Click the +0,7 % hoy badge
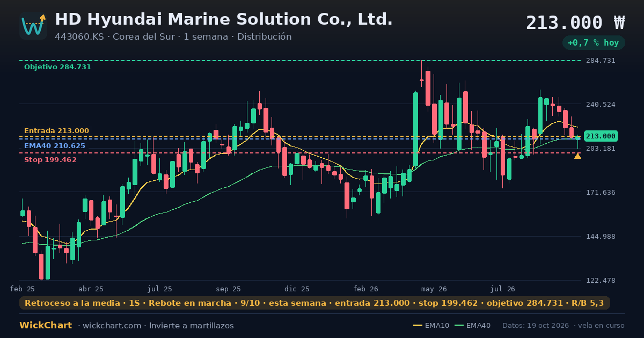Image resolution: width=644 pixels, height=338 pixels. click(594, 43)
